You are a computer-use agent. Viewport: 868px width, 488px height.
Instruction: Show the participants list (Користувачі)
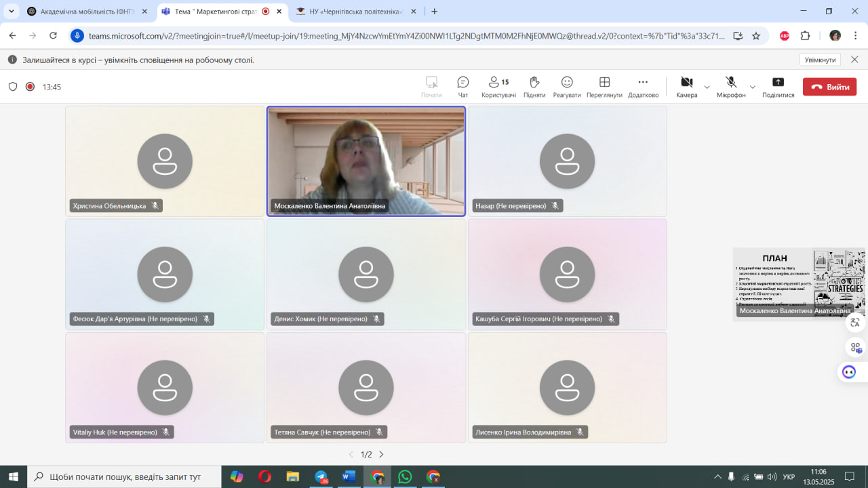[498, 87]
